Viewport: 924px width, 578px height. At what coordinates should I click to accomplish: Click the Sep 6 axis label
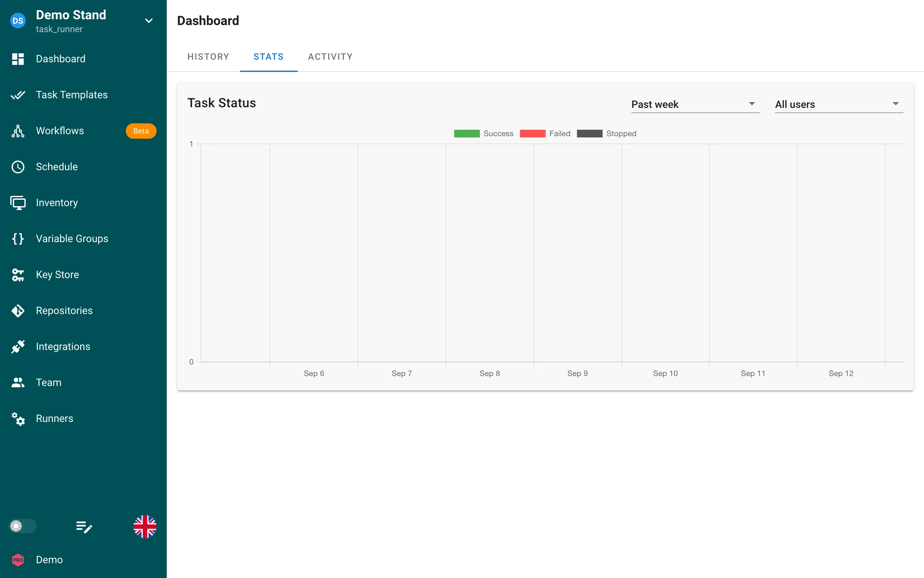[314, 373]
